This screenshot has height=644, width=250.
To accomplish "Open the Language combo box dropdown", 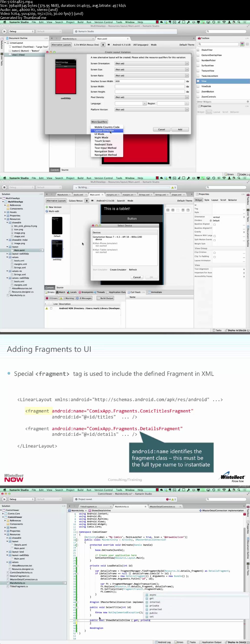I will tap(145, 104).
